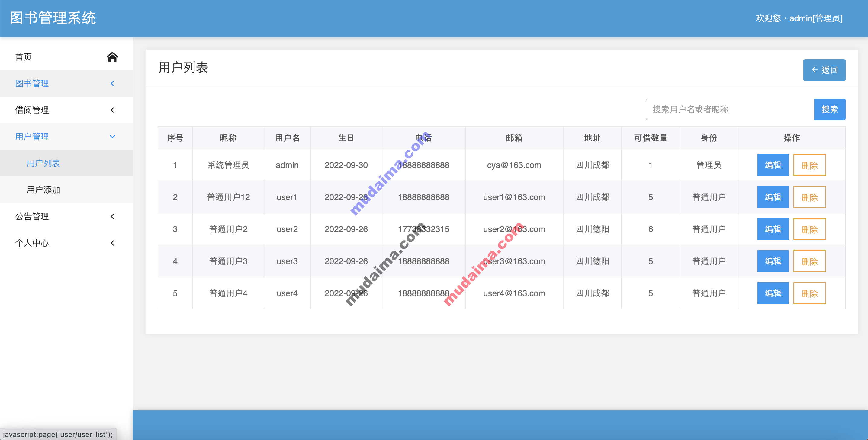Screen dimensions: 868x440
Task: Edit the user3 row
Action: point(773,261)
